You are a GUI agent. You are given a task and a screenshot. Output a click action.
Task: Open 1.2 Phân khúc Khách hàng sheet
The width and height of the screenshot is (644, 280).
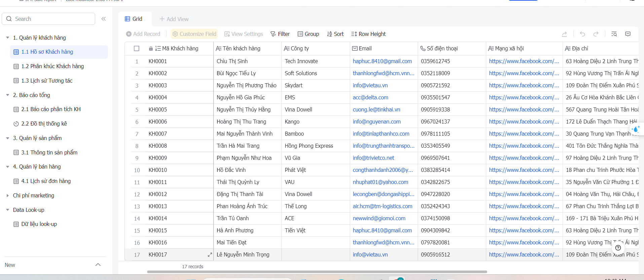(x=52, y=66)
